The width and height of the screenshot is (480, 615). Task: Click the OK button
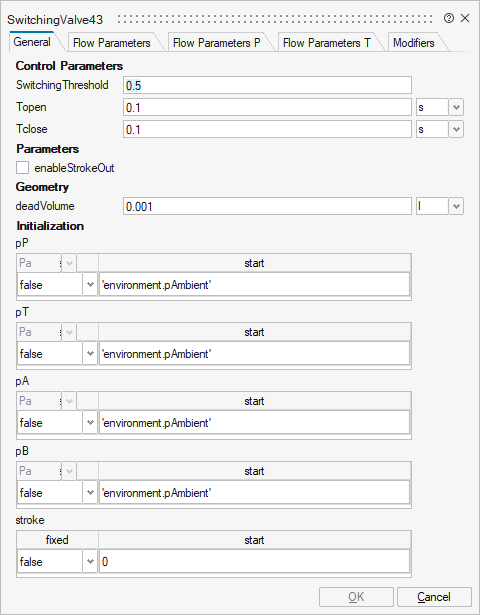click(x=356, y=597)
